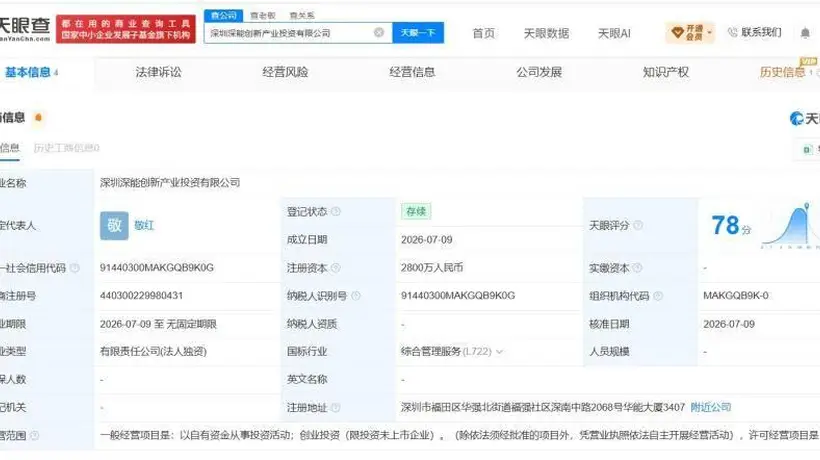This screenshot has width=820, height=460.
Task: Click the help icon beside 注册地址
Action: pos(336,407)
